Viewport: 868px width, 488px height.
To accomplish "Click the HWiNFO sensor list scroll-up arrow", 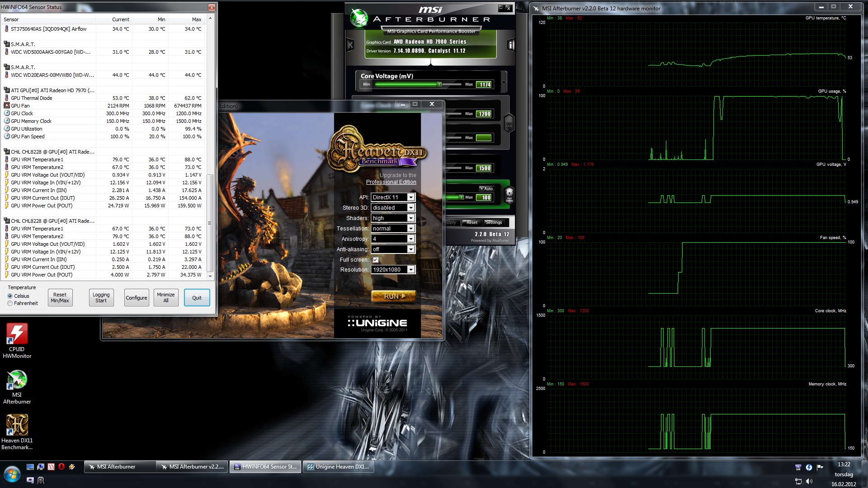I will [x=210, y=19].
